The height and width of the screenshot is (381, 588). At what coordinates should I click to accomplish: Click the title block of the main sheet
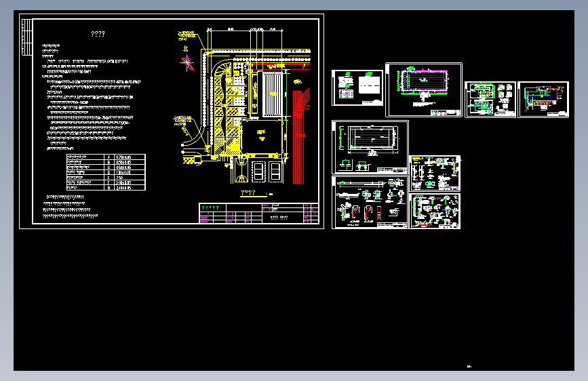coord(259,214)
